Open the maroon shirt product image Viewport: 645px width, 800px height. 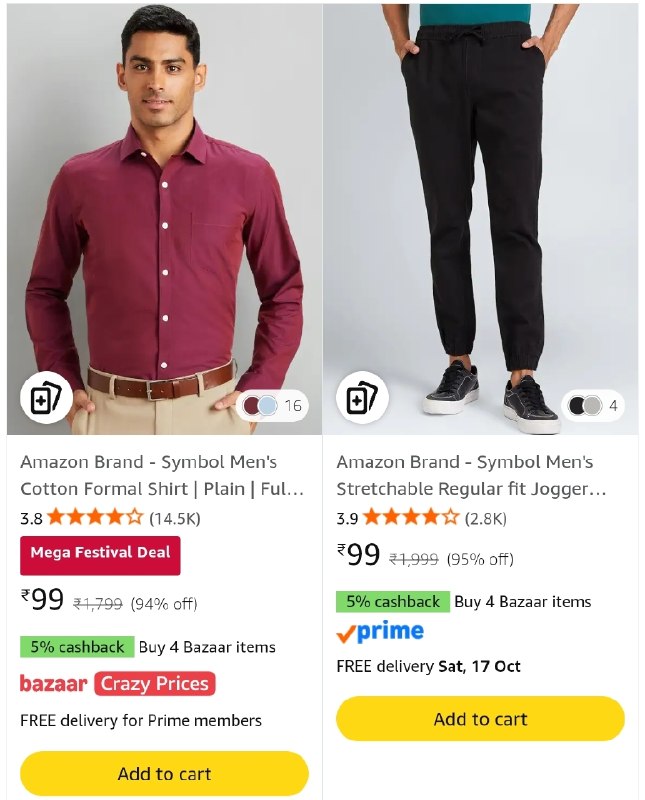coord(164,219)
